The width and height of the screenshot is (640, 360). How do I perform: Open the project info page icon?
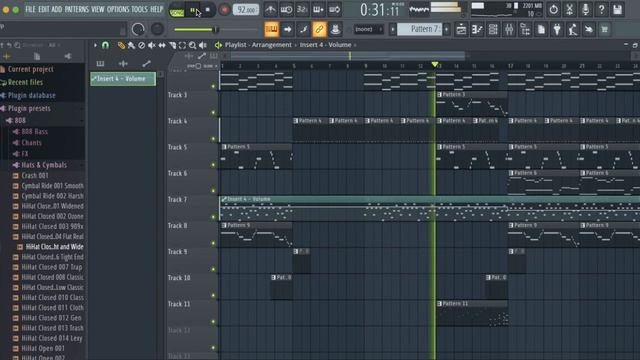541,29
